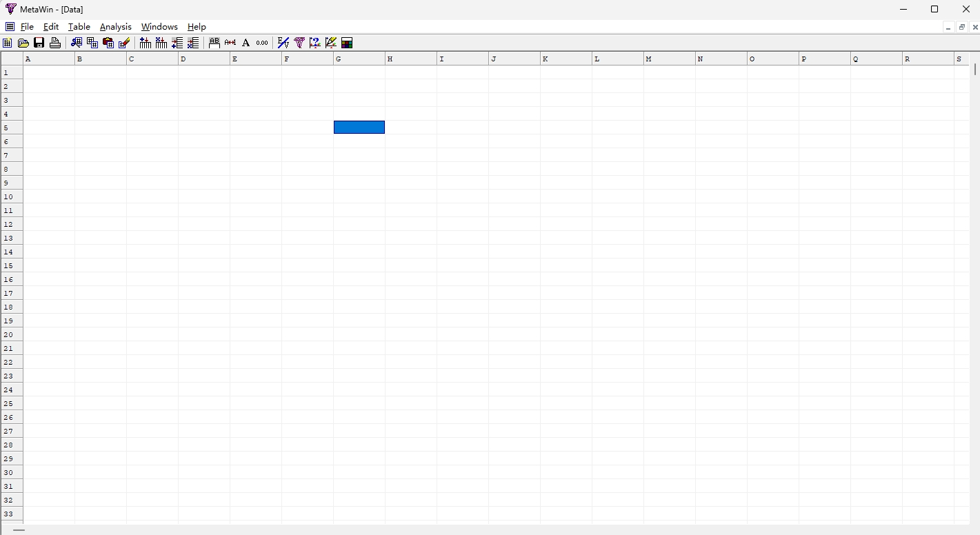Restore the inner Data document window
The height and width of the screenshot is (535, 980).
click(961, 28)
